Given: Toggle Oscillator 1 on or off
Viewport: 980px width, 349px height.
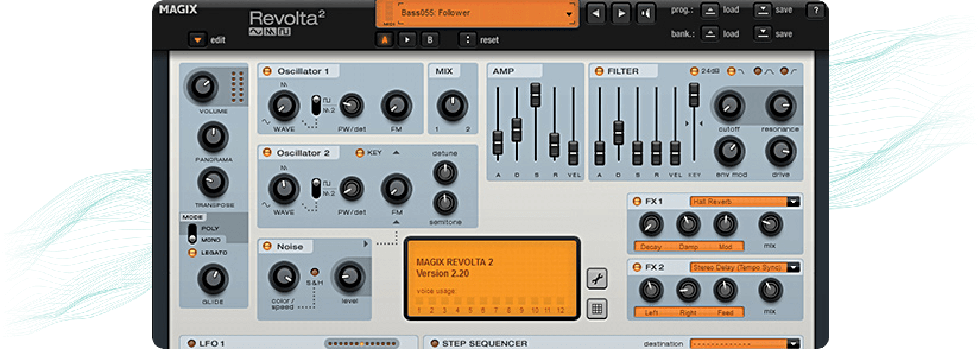Looking at the screenshot, I should point(267,71).
